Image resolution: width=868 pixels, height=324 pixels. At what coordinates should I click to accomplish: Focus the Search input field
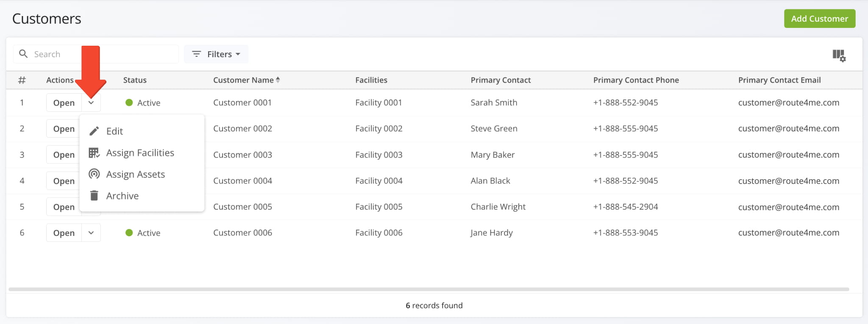(96, 54)
